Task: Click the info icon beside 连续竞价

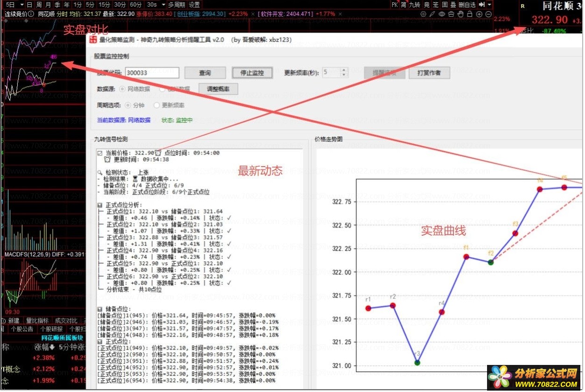Action: point(32,14)
